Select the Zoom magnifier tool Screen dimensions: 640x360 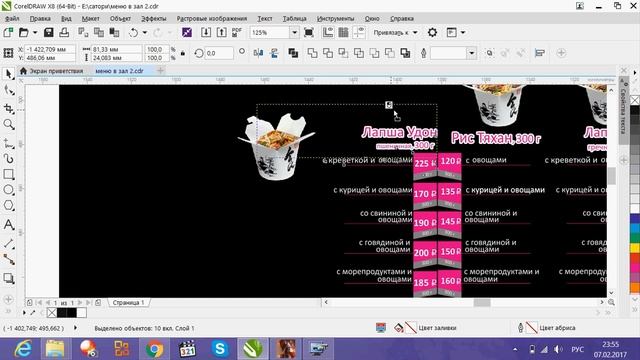pyautogui.click(x=9, y=124)
